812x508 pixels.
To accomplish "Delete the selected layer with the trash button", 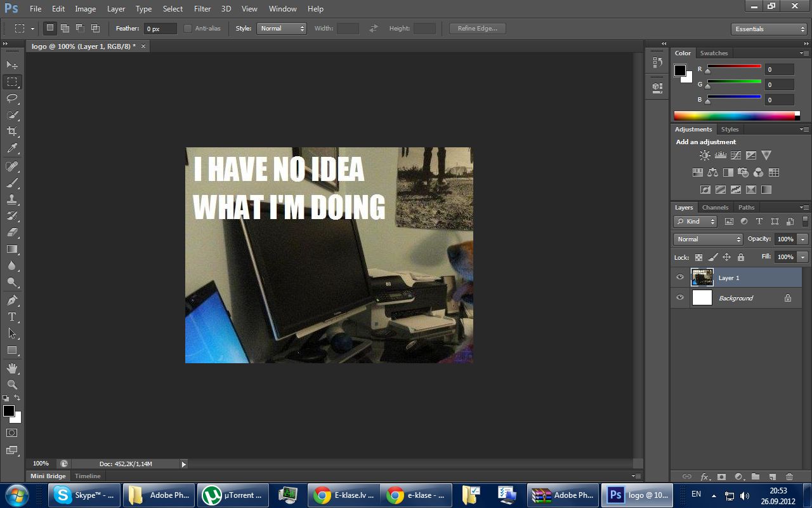I will pos(790,476).
